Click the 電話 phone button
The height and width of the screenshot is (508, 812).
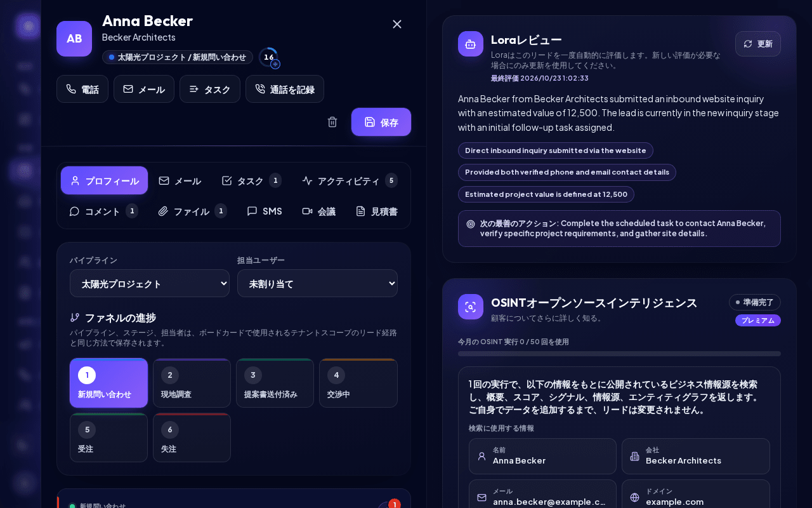click(x=82, y=89)
